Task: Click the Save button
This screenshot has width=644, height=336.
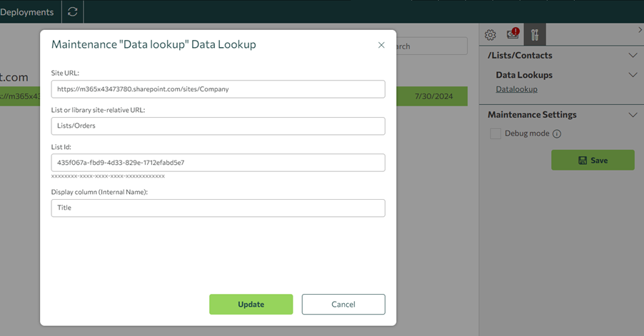Action: tap(593, 160)
